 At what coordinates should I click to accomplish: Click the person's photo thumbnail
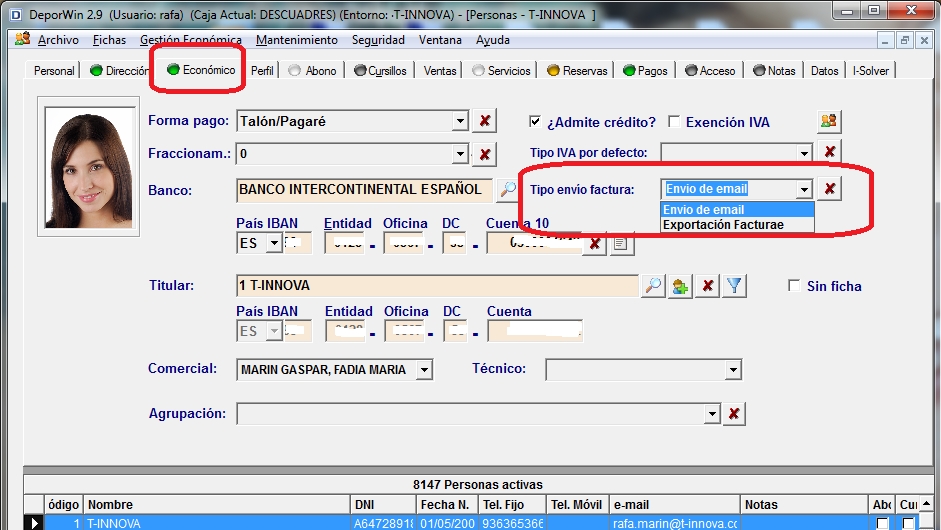(x=89, y=167)
